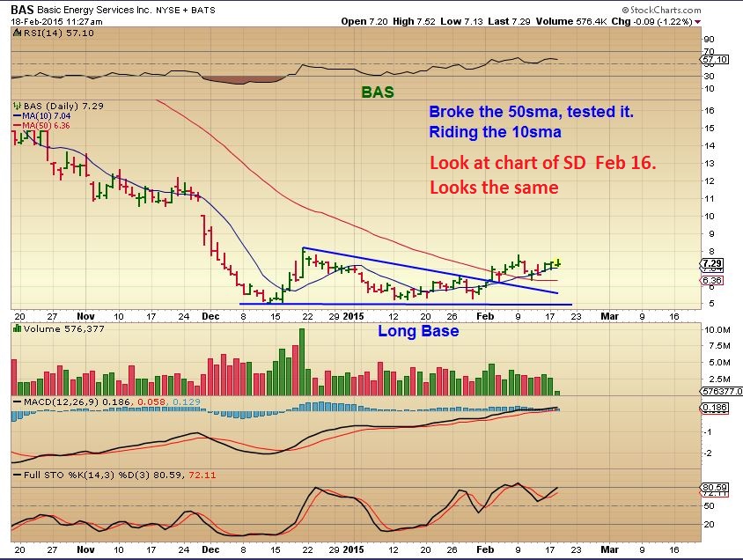The image size is (743, 560).
Task: Click the 16 label on the price axis
Action: tap(710, 111)
